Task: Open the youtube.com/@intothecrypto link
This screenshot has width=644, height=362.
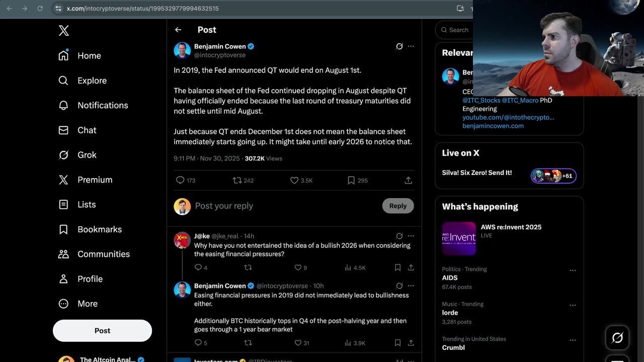Action: point(508,117)
